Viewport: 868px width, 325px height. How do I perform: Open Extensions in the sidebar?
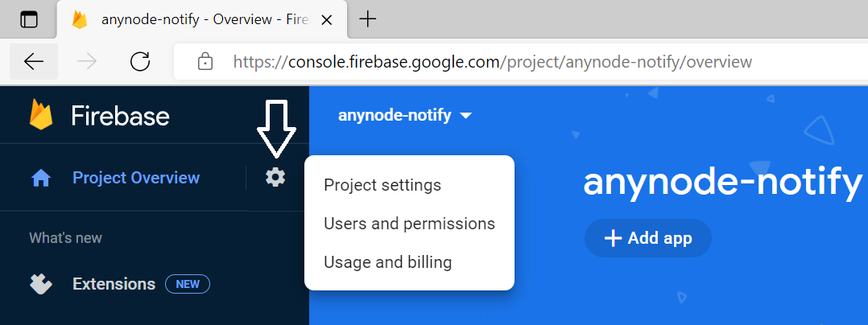114,284
